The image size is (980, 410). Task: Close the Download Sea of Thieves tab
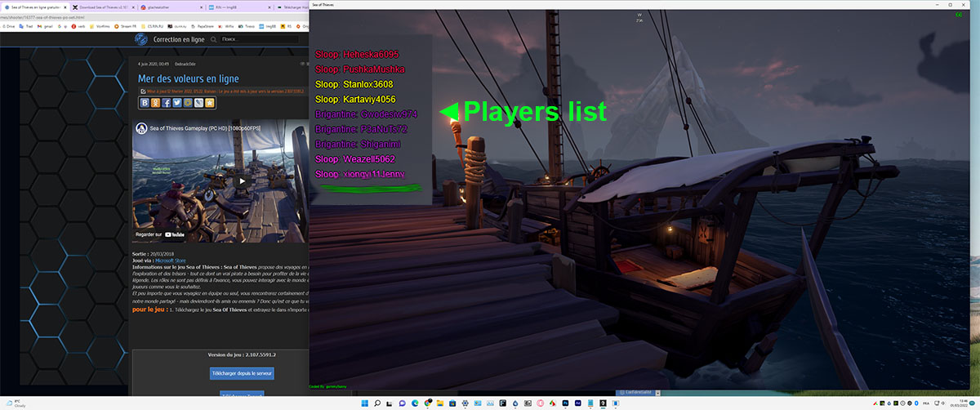click(133, 7)
